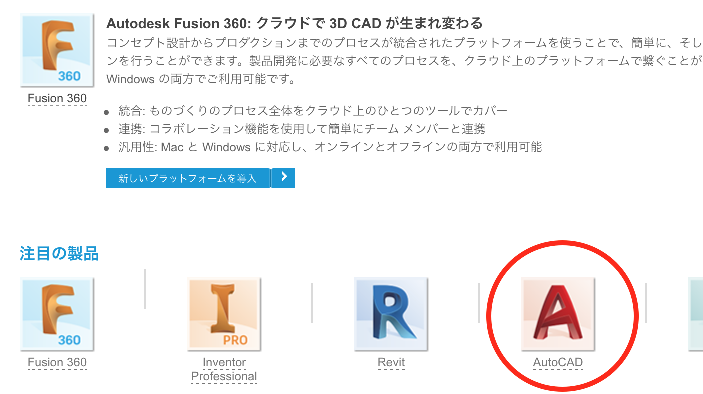Viewport: 703px width, 394px height.
Task: Click the Inventor Professional product icon
Action: (x=224, y=314)
